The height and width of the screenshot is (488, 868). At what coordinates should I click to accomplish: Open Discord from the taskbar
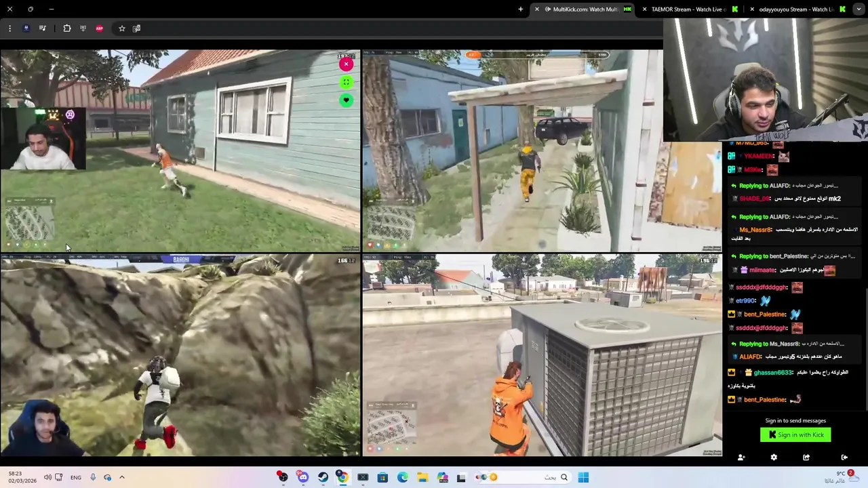pyautogui.click(x=302, y=478)
